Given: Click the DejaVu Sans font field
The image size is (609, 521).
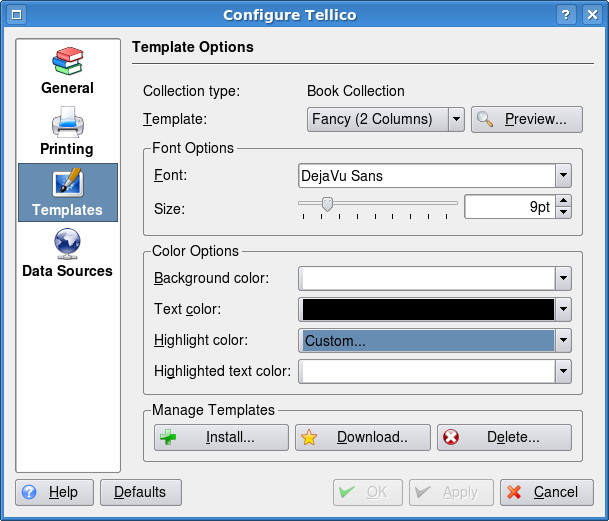Looking at the screenshot, I should click(x=426, y=176).
